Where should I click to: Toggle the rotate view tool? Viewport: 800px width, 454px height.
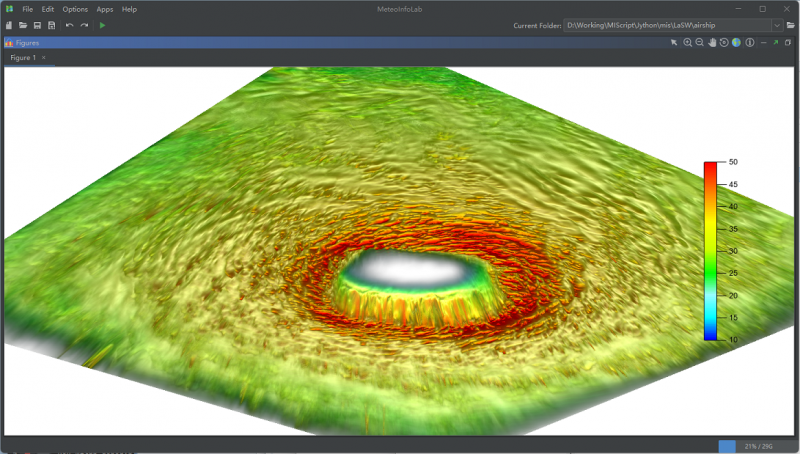724,43
